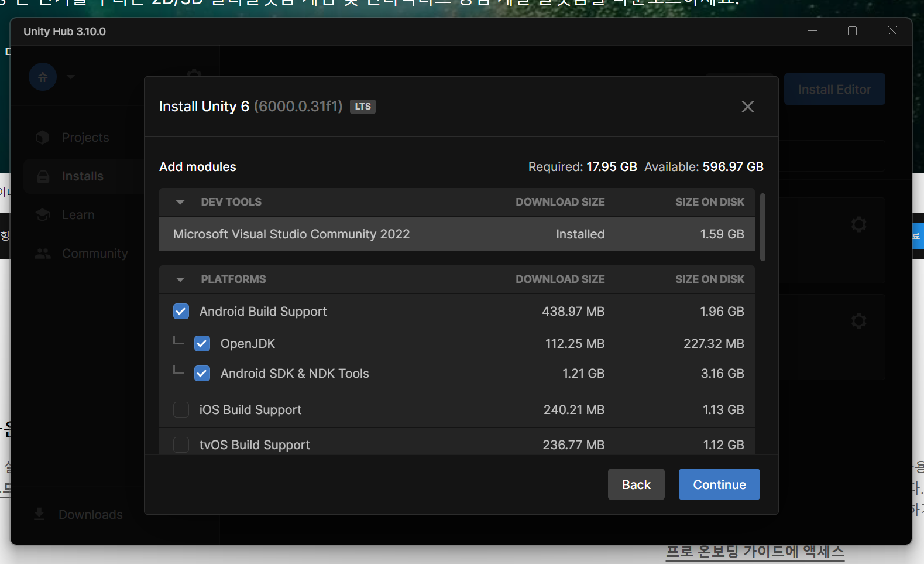Close the Install Unity 6 dialog
The width and height of the screenshot is (924, 564).
click(x=747, y=107)
